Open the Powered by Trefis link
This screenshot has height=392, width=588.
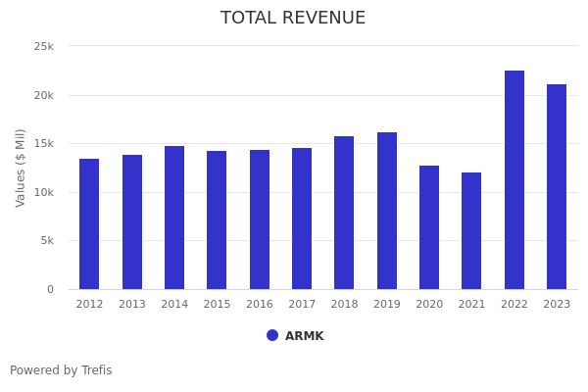[x=61, y=370]
